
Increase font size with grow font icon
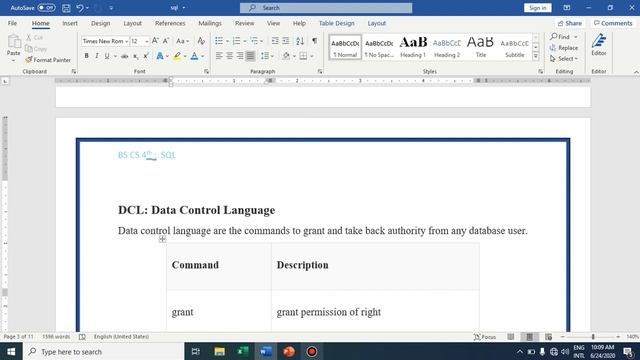[x=155, y=41]
